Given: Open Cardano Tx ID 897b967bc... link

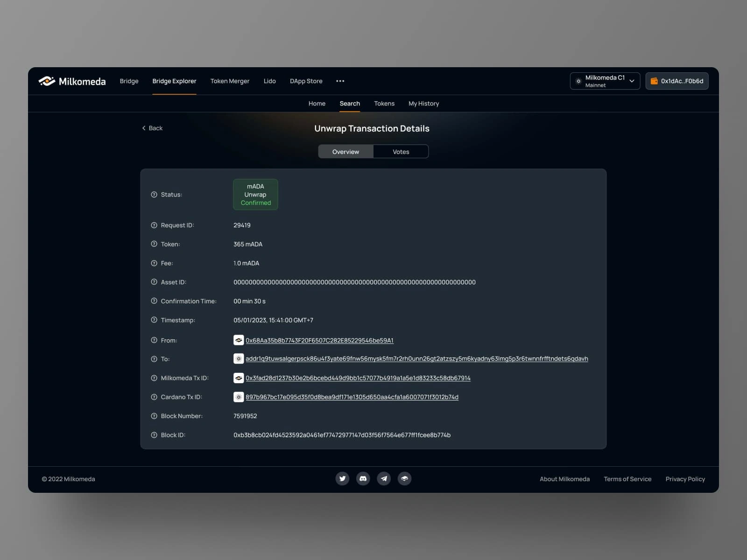Looking at the screenshot, I should [x=352, y=397].
